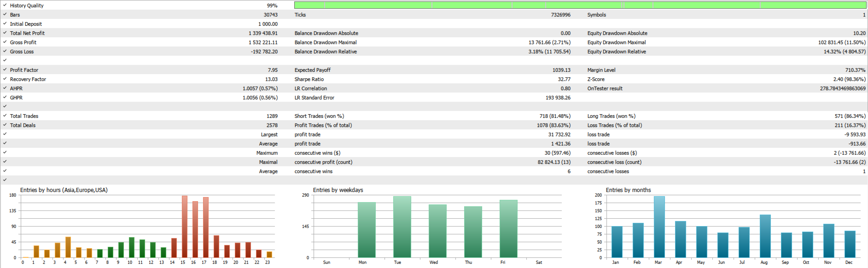Toggle the Gross Profit row checkmark
Image resolution: width=868 pixels, height=268 pixels.
click(x=5, y=42)
